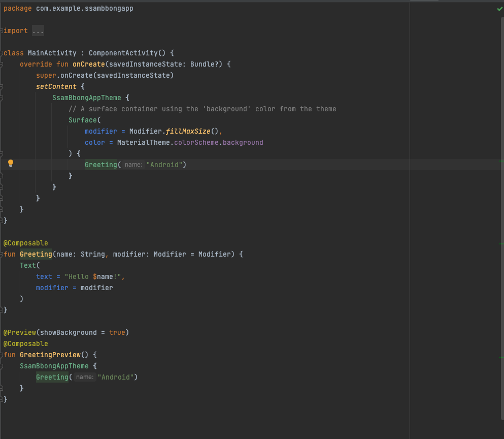
Task: Collapse the GreetingPreview function fold marker
Action: tap(2, 355)
